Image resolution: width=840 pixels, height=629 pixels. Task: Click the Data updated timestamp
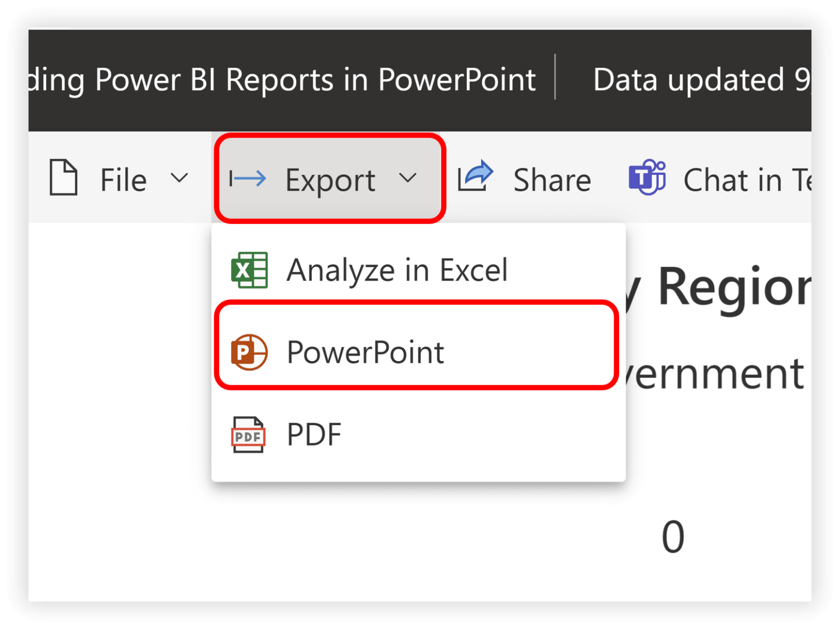(700, 80)
